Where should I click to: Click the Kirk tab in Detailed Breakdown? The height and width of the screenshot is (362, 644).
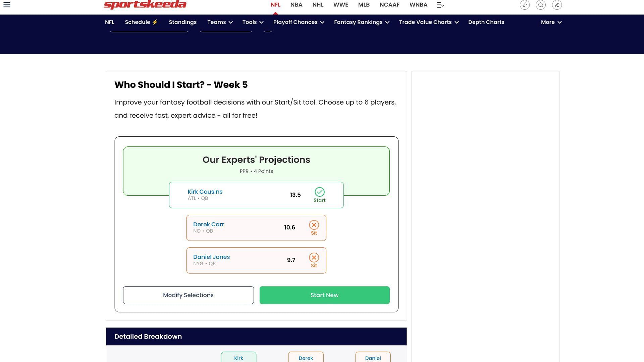(238, 358)
